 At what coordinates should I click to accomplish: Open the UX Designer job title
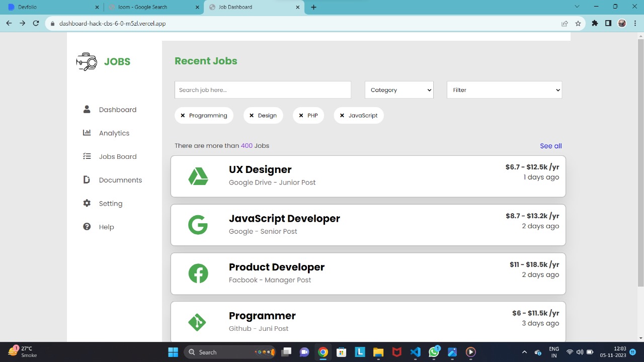[x=260, y=169]
